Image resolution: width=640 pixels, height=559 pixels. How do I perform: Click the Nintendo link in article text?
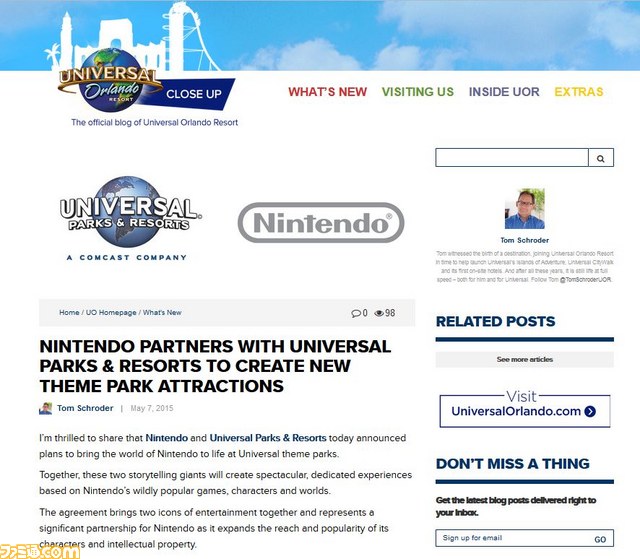[167, 438]
